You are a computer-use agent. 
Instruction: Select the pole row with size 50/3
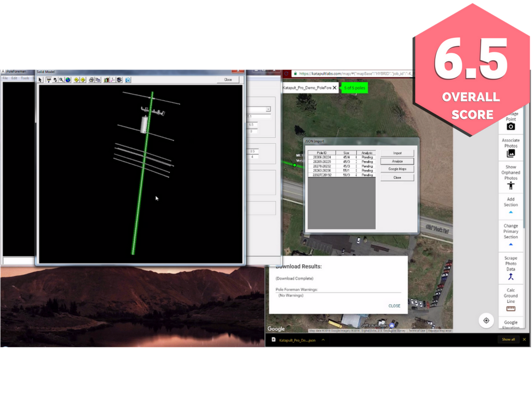[342, 175]
